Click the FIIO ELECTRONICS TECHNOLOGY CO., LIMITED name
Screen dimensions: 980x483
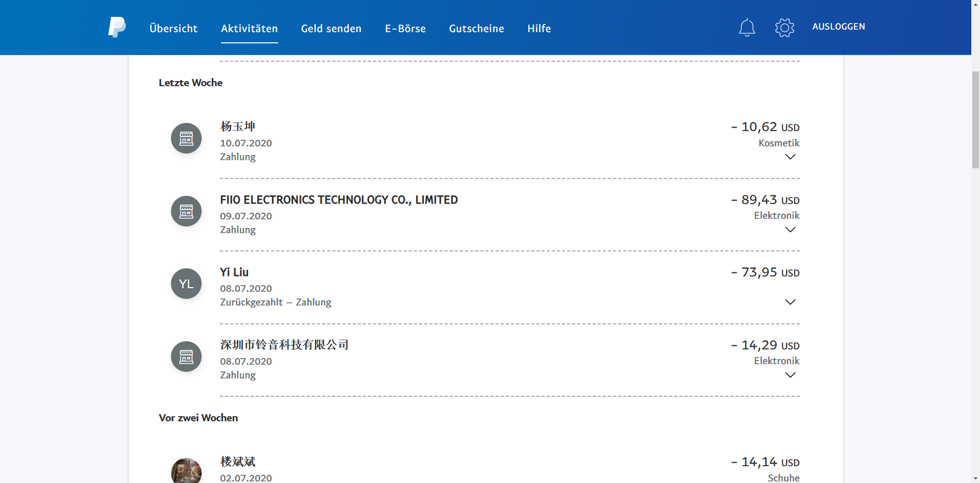pos(339,200)
